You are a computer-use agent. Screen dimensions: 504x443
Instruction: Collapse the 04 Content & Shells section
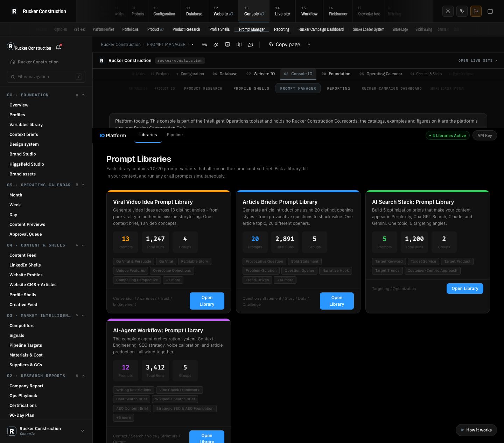[83, 245]
